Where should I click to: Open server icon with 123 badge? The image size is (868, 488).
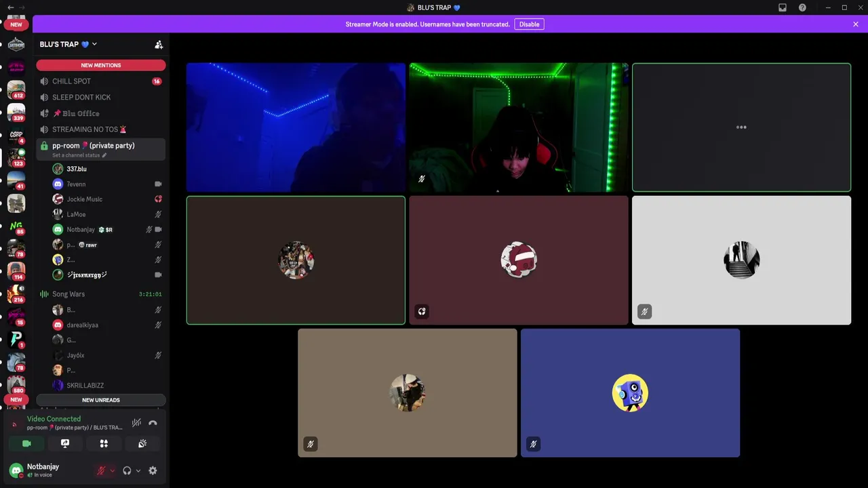[x=16, y=157]
